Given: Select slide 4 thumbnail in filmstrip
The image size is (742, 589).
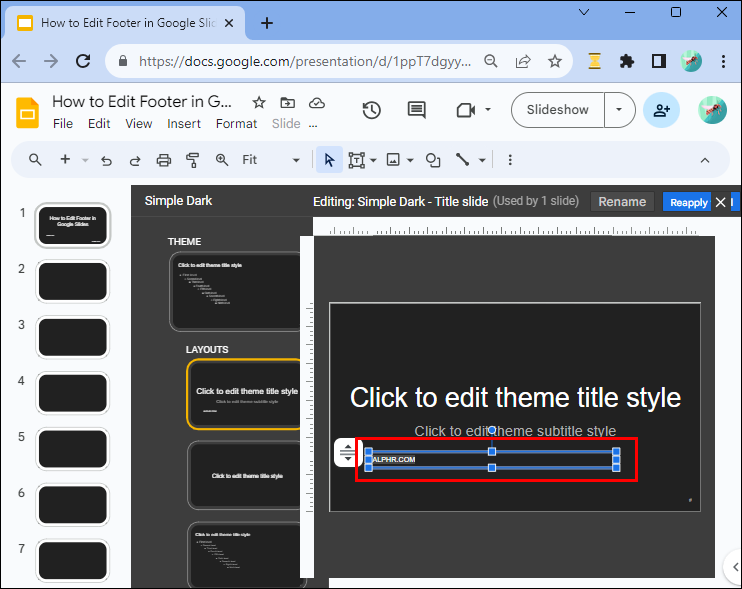Looking at the screenshot, I should tap(72, 393).
